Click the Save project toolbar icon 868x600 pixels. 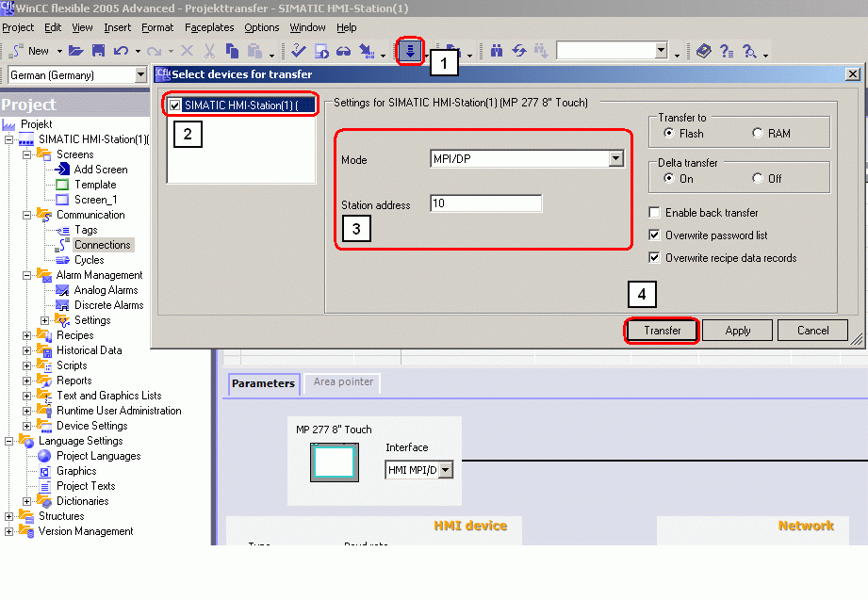pos(98,51)
